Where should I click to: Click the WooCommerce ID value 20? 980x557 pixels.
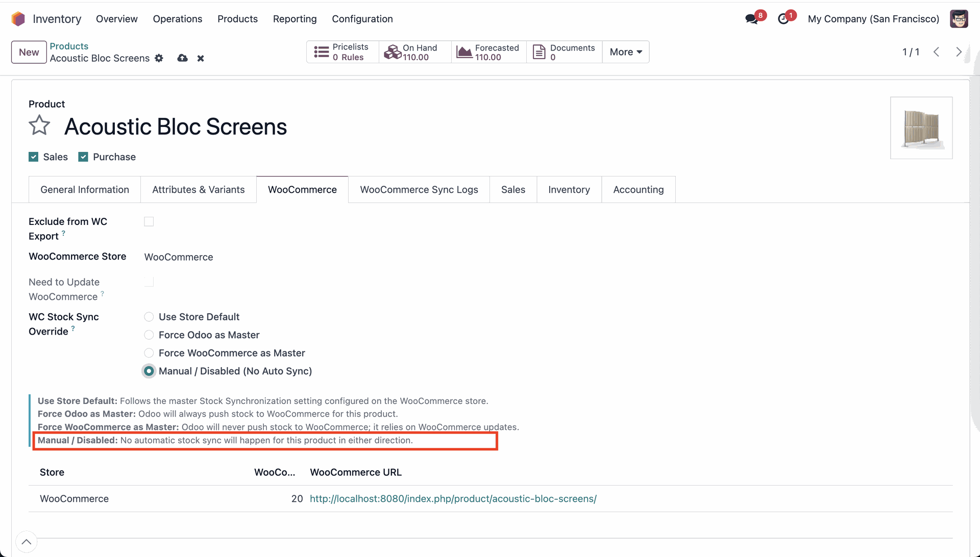point(297,499)
